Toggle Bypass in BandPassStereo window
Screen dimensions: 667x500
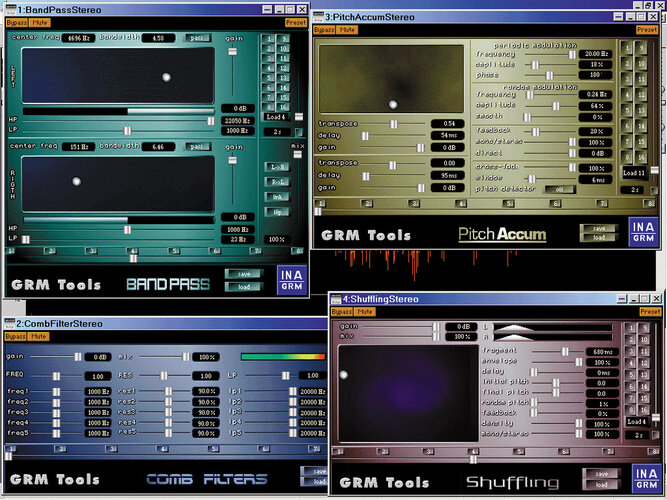pyautogui.click(x=17, y=23)
